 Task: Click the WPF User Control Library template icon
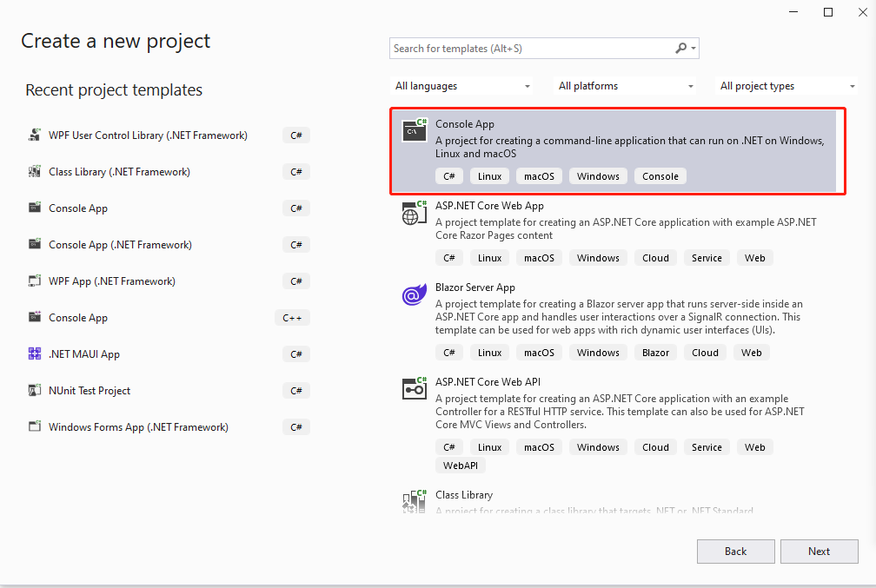click(35, 135)
